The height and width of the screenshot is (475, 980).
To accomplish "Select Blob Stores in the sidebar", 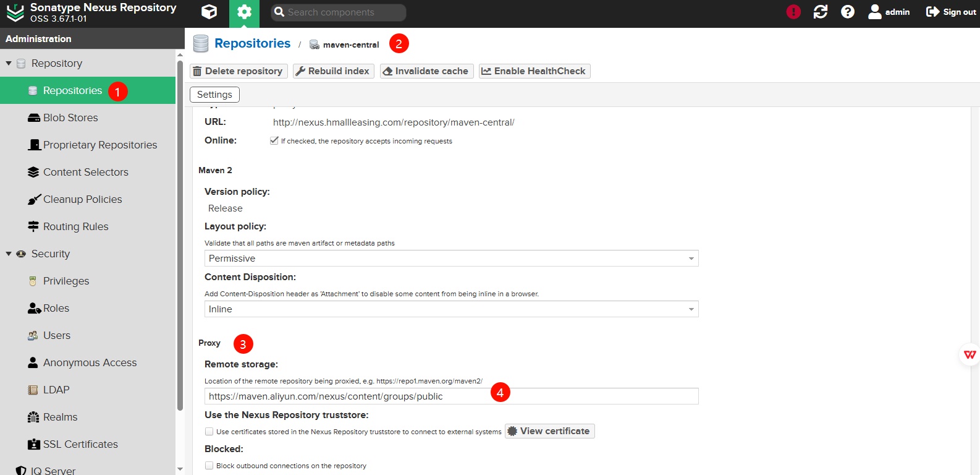I will [70, 118].
